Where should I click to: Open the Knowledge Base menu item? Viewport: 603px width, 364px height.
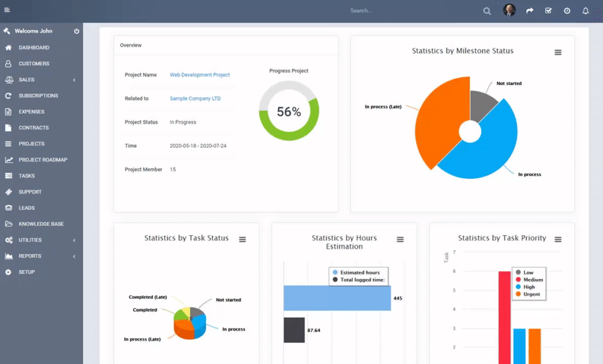(42, 224)
